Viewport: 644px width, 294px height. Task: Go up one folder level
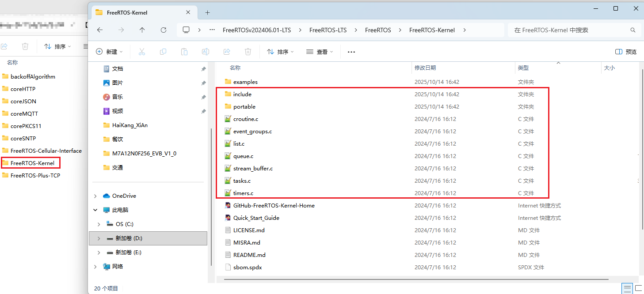[142, 30]
